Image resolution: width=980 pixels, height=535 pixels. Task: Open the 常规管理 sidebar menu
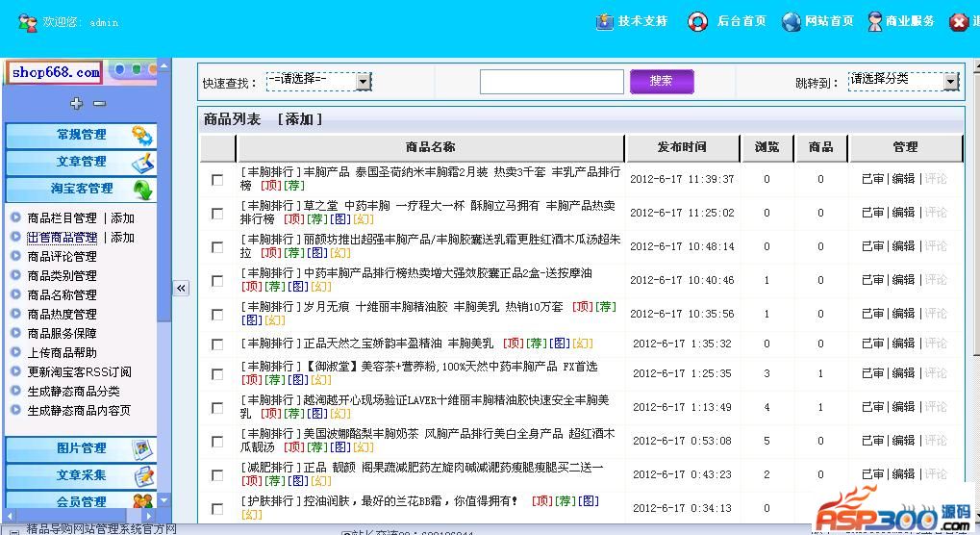coord(81,135)
